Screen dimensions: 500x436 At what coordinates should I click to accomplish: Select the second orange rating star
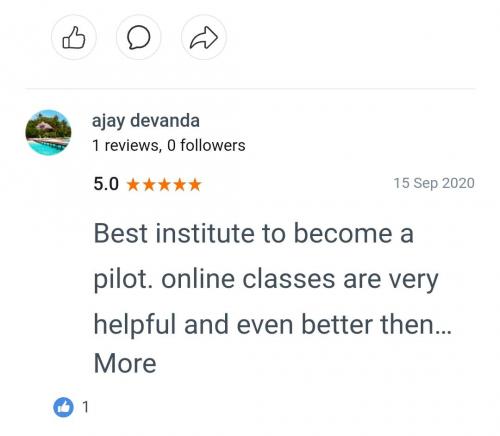149,185
